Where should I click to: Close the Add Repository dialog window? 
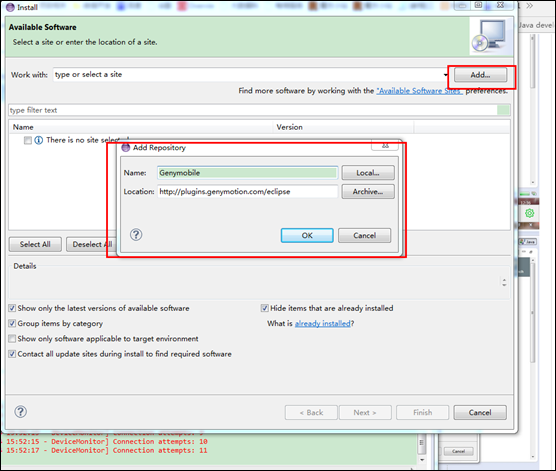[385, 146]
